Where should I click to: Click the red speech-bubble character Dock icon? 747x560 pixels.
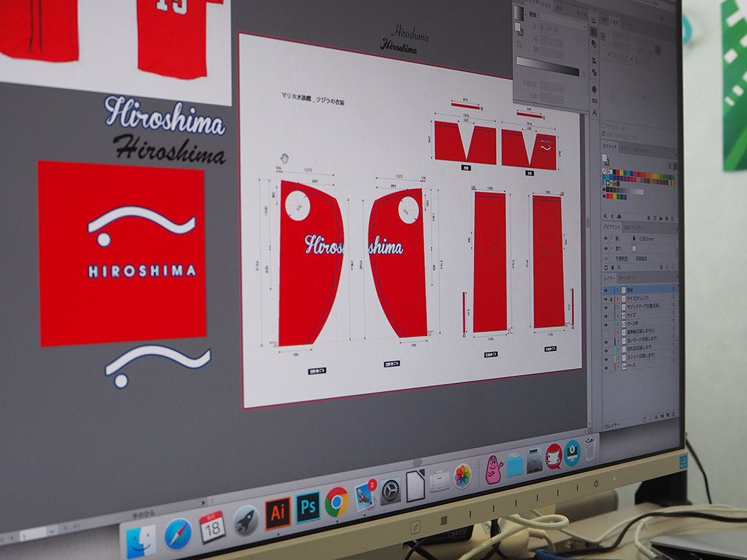click(x=553, y=457)
